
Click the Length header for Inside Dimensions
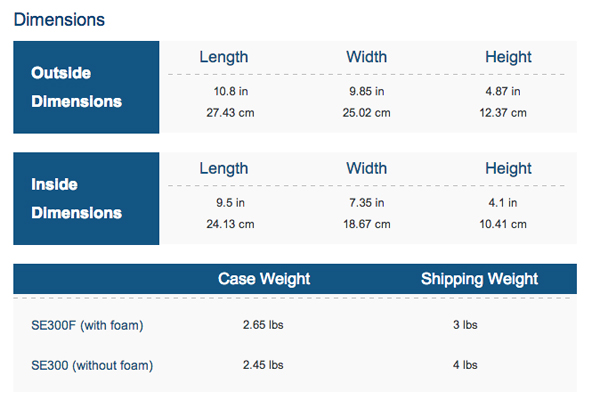click(223, 168)
